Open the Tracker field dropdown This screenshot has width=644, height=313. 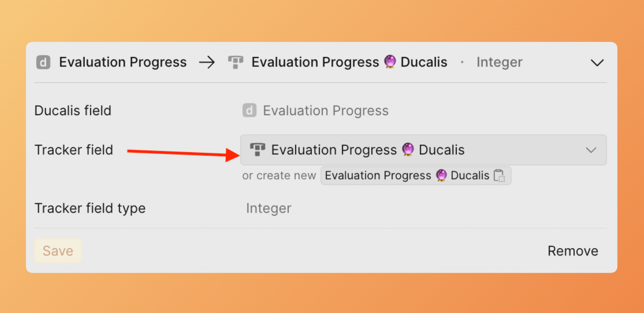click(x=423, y=150)
